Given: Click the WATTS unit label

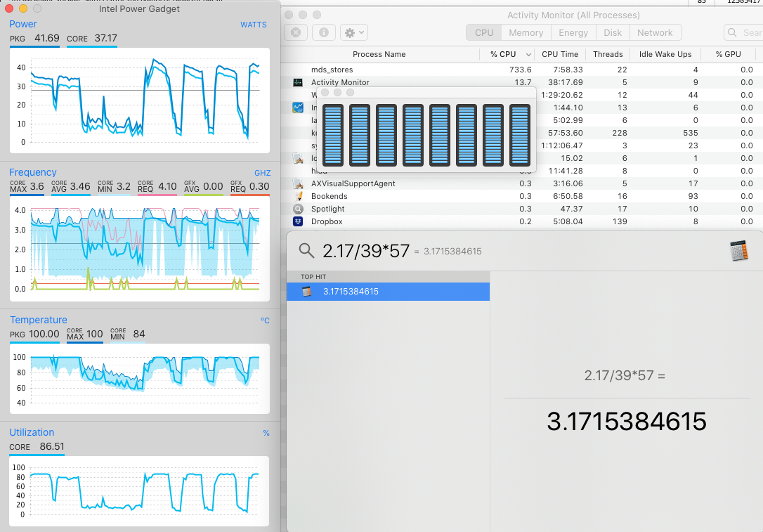Looking at the screenshot, I should [253, 25].
